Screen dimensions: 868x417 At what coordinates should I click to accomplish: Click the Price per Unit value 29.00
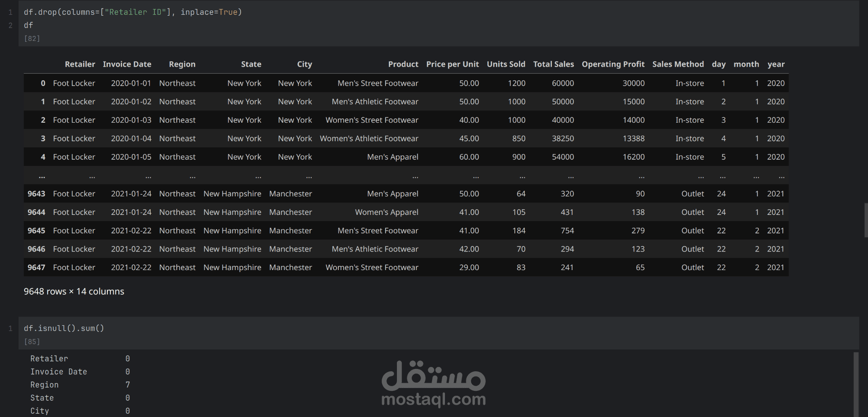pos(469,267)
